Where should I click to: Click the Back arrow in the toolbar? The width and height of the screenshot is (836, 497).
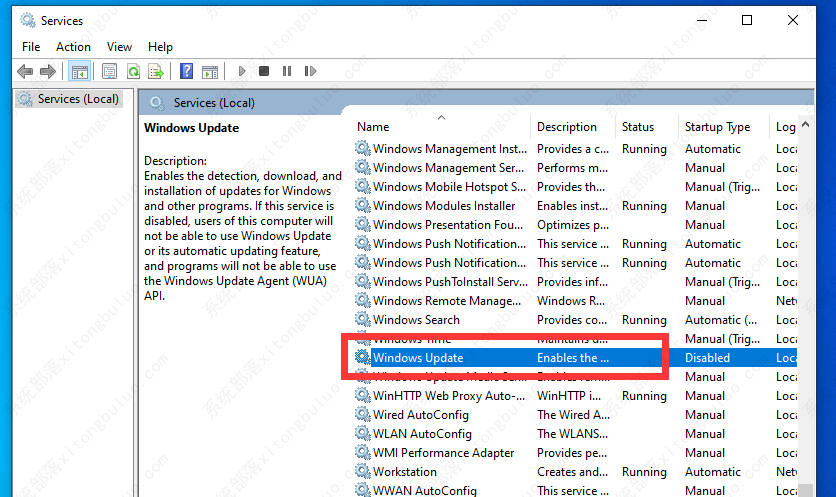25,71
